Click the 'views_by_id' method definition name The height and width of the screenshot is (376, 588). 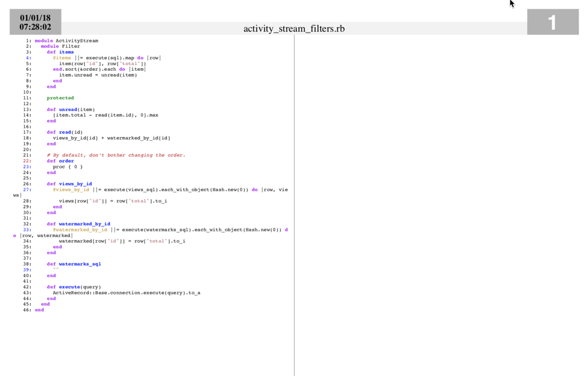click(75, 184)
